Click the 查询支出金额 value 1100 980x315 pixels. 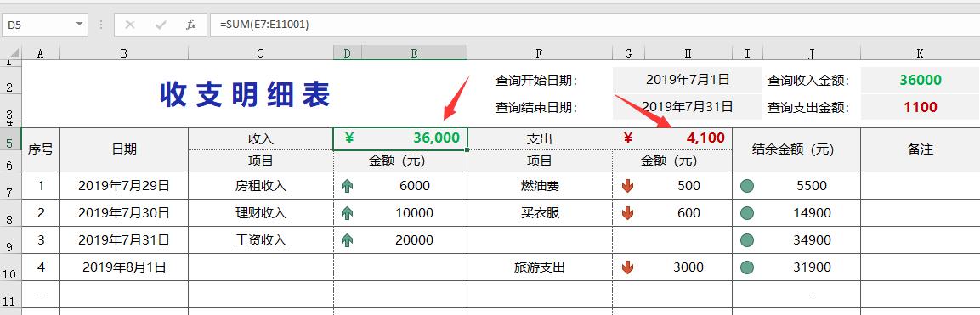(x=920, y=107)
